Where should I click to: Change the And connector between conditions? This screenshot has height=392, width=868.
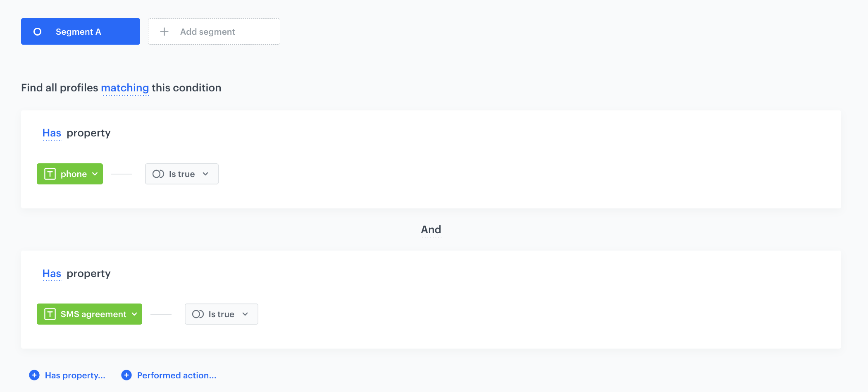tap(431, 229)
